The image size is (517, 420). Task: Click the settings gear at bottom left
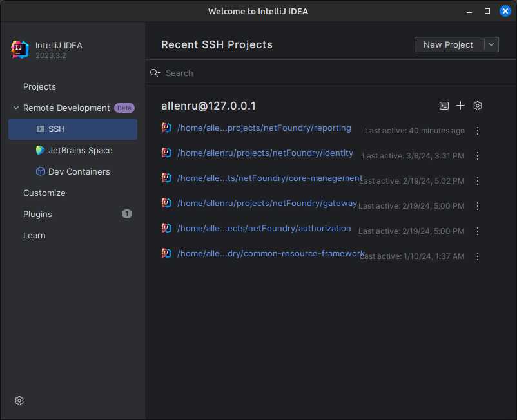(x=19, y=401)
